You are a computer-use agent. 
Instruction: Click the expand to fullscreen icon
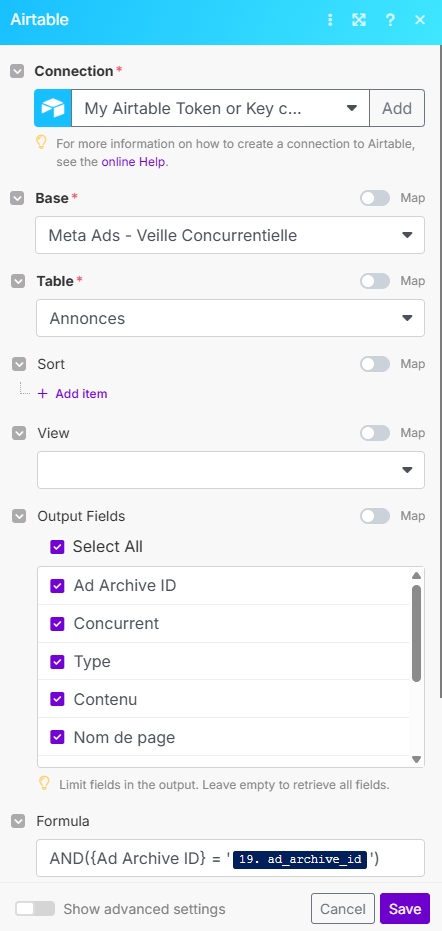359,20
